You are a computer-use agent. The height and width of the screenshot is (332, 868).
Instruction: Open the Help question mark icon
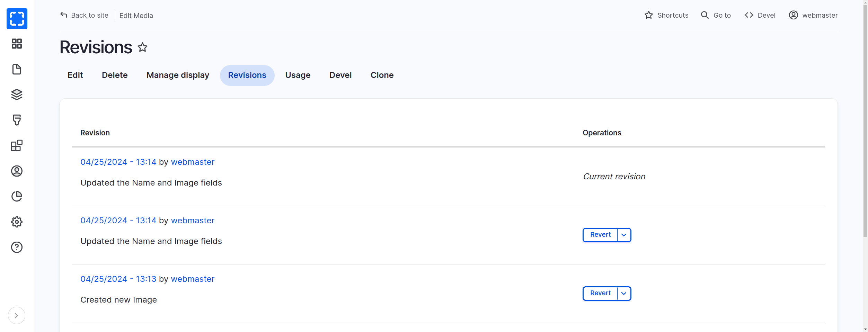(17, 247)
